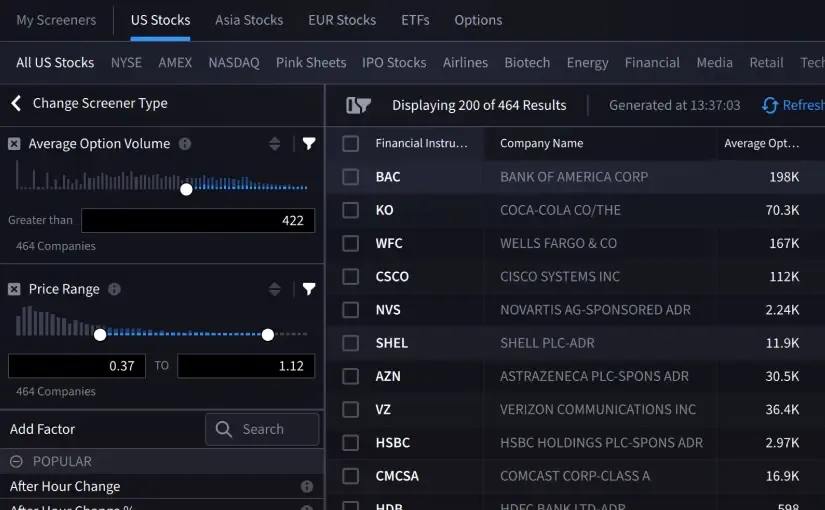Remove the Price Range filter
The width and height of the screenshot is (825, 510).
[x=14, y=289]
